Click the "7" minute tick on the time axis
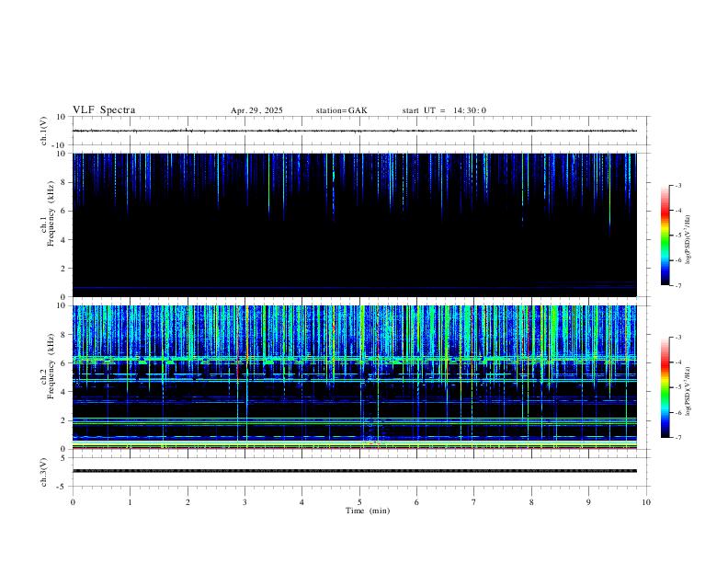728x563 pixels. point(474,502)
